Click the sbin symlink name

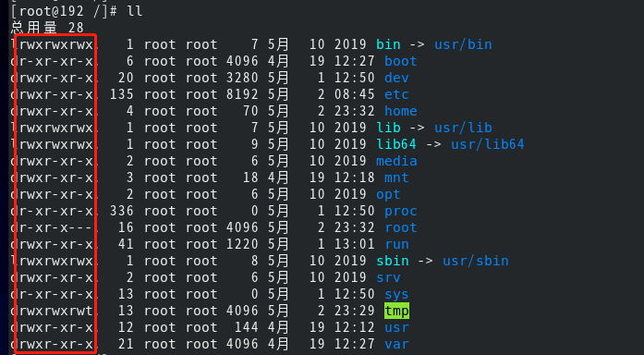[x=393, y=261]
